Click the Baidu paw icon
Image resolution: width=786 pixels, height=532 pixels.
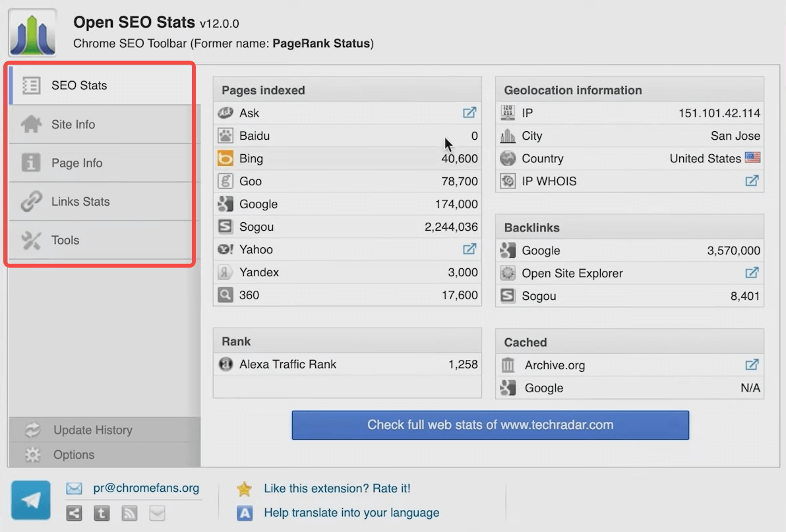[225, 136]
